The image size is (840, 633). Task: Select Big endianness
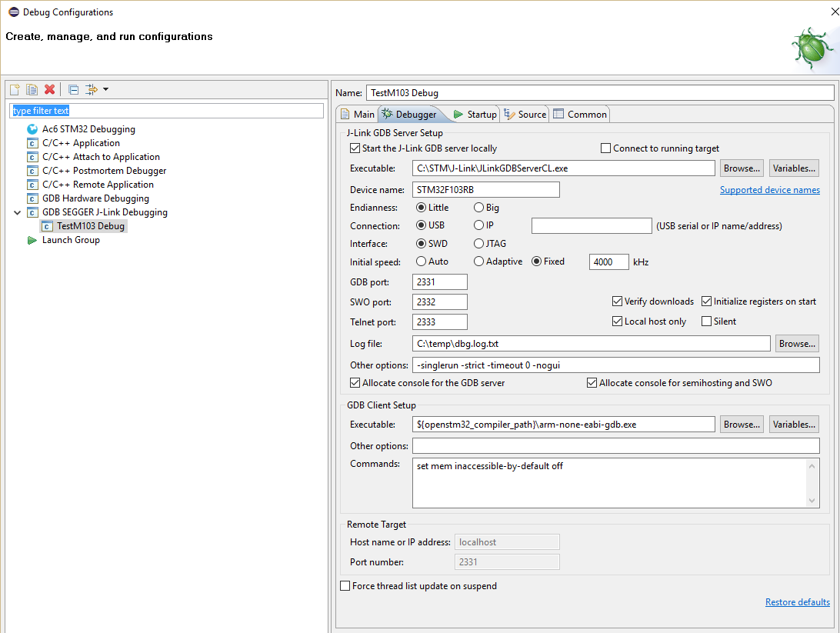click(x=479, y=208)
